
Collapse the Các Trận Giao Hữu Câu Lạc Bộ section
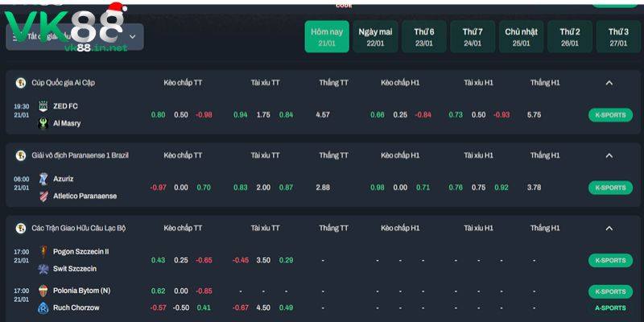609,228
